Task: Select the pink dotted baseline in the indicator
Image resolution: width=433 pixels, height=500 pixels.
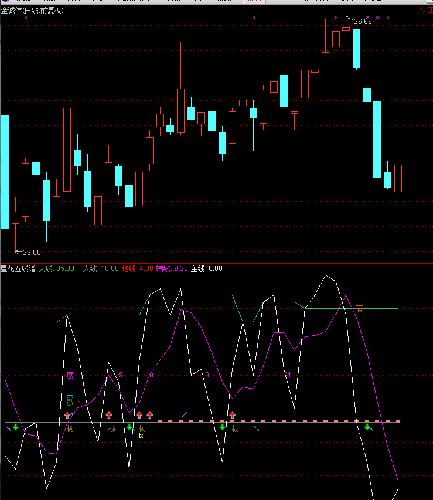Action: click(279, 421)
